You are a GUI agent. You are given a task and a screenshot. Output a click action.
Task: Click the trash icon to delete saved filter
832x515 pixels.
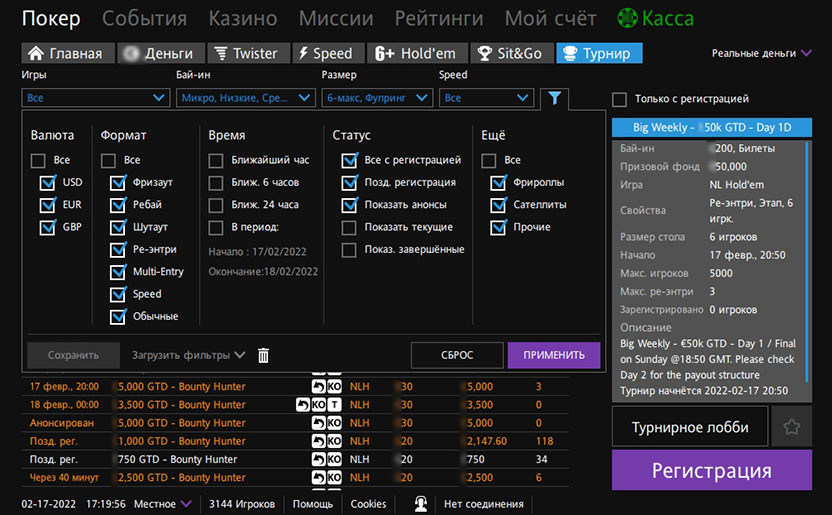point(264,355)
